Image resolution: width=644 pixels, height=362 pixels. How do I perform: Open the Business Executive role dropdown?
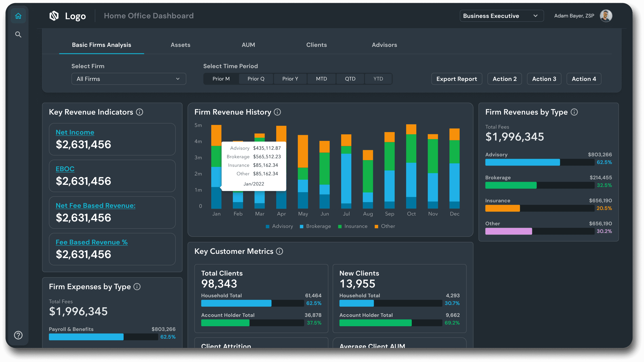point(501,16)
